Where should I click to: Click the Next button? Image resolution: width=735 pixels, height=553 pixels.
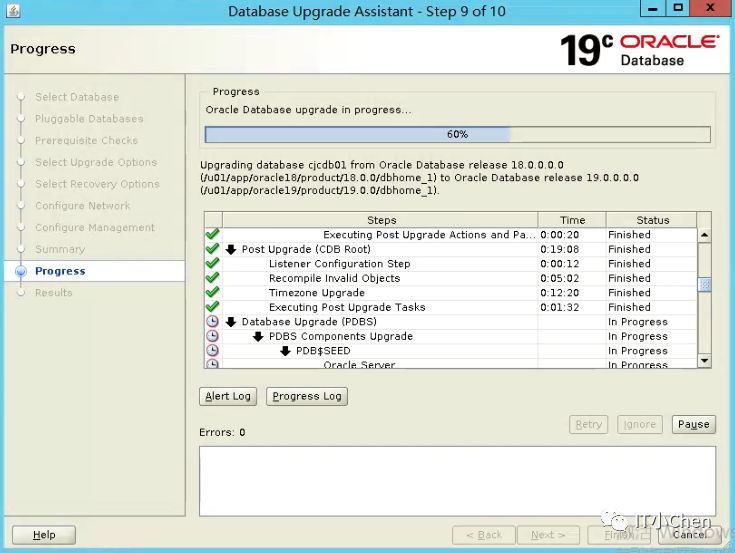coord(548,535)
